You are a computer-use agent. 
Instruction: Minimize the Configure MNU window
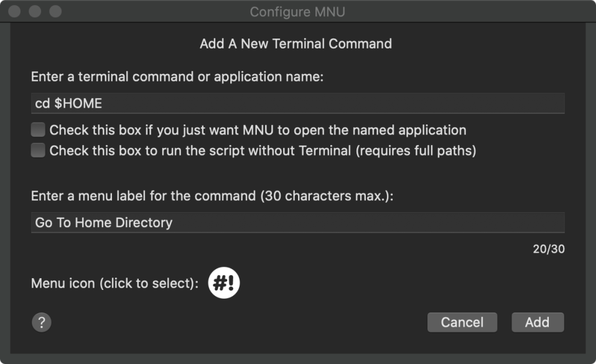pyautogui.click(x=35, y=11)
